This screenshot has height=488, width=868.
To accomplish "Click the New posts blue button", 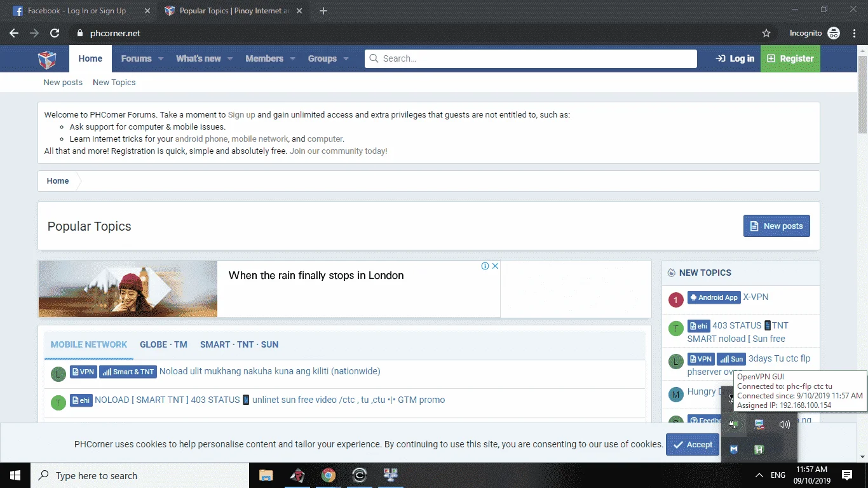I will [776, 226].
